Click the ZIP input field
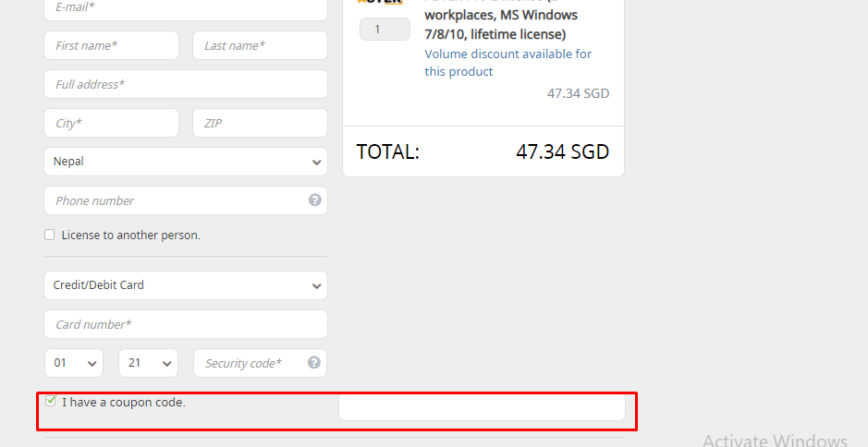Viewport: 868px width, 447px height. click(260, 123)
